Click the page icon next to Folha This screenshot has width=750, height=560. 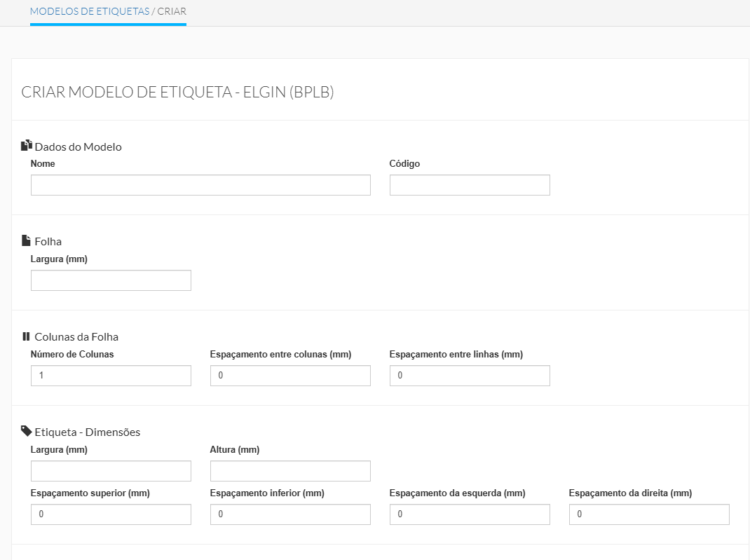click(26, 240)
